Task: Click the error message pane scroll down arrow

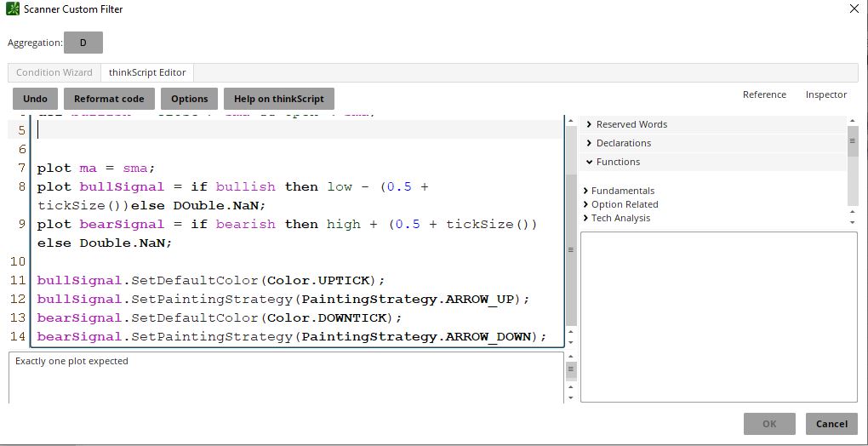Action: click(571, 397)
